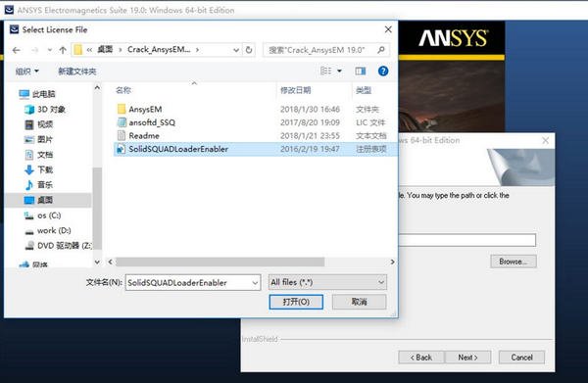Open DVD 驱动器 (Z:) in sidebar
The width and height of the screenshot is (588, 383).
pos(58,246)
